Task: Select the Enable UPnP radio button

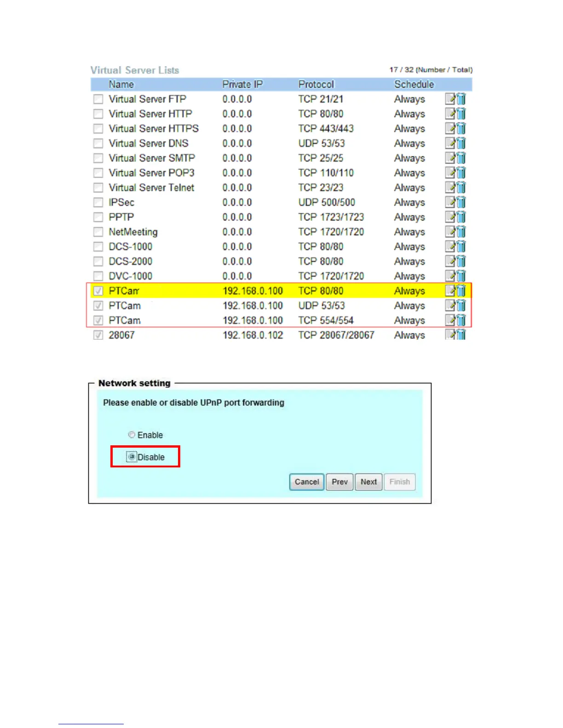Action: pyautogui.click(x=132, y=434)
